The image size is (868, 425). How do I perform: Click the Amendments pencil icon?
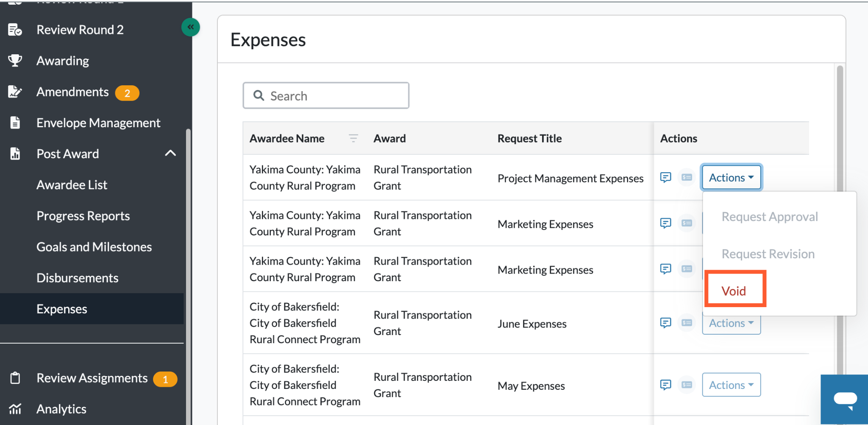pyautogui.click(x=15, y=92)
